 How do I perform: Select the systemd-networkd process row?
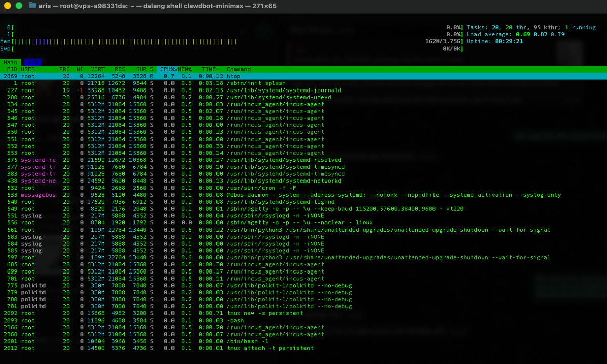303,181
